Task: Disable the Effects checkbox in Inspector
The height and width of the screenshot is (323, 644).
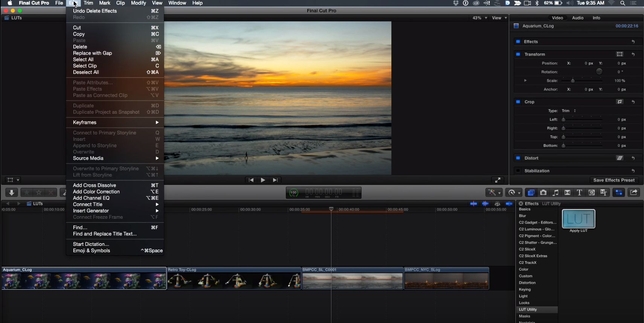Action: (x=518, y=41)
